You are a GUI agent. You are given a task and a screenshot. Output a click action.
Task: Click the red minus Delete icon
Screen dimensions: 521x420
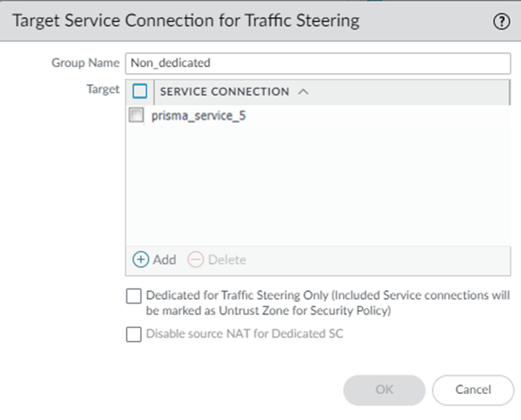point(195,260)
